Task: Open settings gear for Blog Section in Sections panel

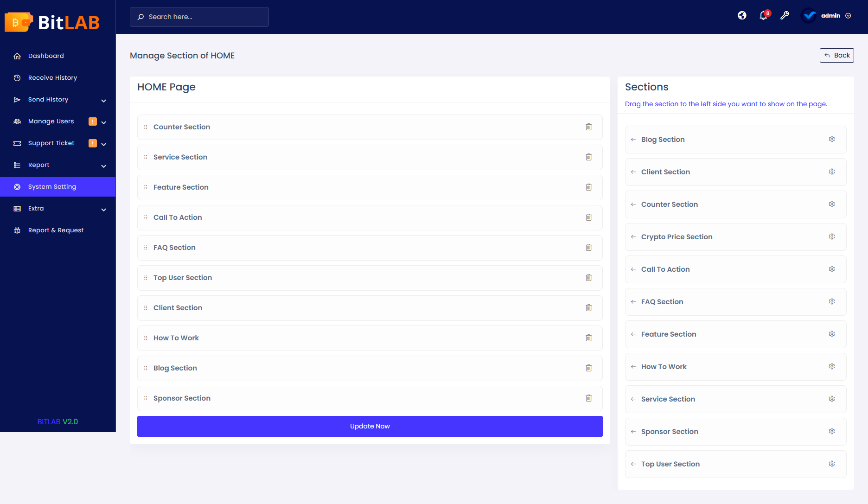Action: tap(831, 139)
